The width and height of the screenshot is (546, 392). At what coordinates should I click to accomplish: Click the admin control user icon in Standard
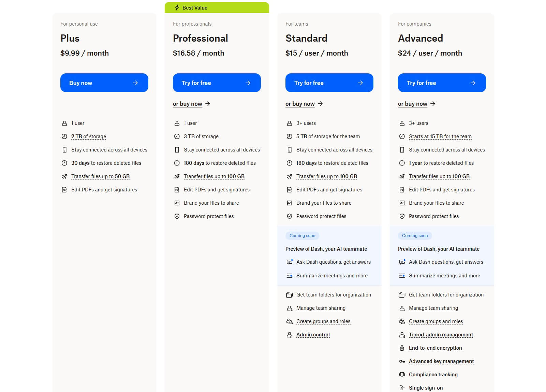coord(290,335)
